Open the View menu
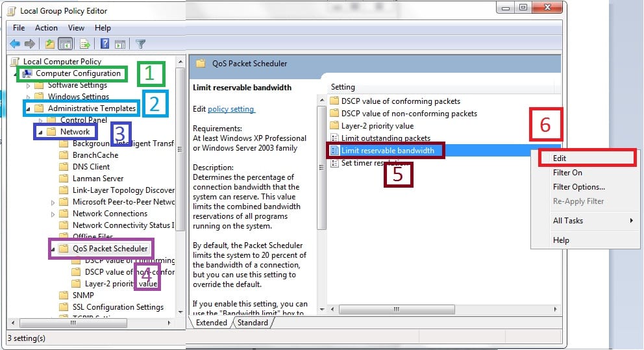644x350 pixels. [x=76, y=27]
